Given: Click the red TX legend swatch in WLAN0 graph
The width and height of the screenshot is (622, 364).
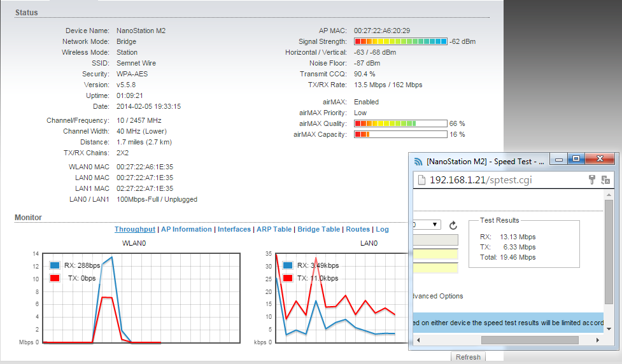Looking at the screenshot, I should pos(55,278).
